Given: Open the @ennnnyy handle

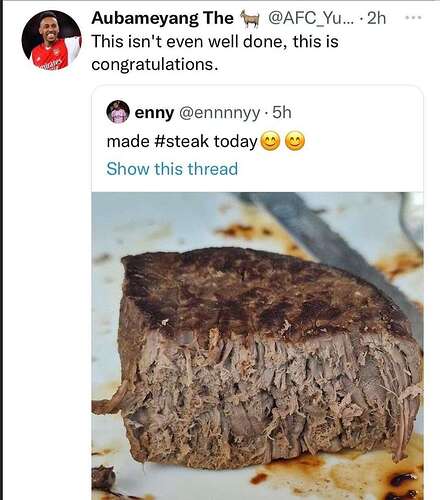Looking at the screenshot, I should (x=219, y=113).
